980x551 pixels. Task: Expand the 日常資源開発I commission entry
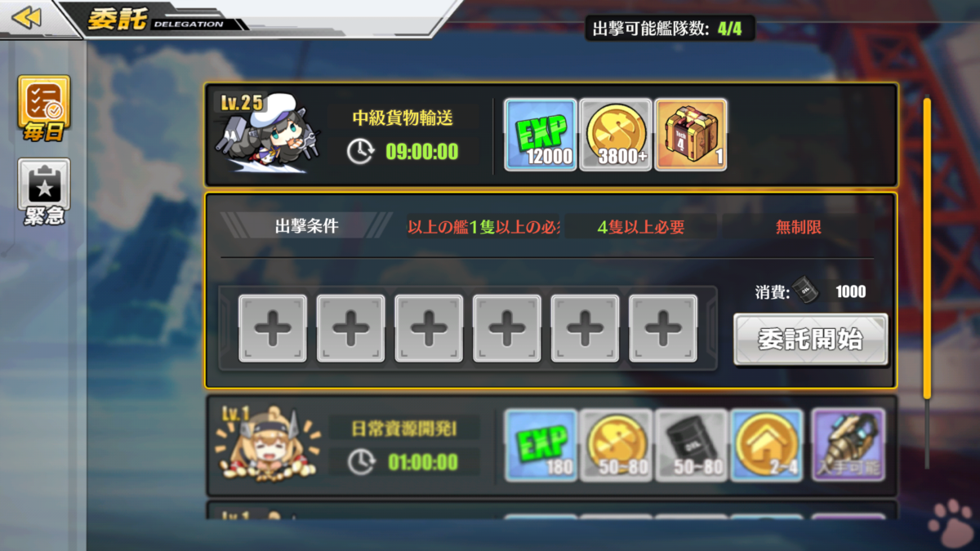[x=551, y=446]
